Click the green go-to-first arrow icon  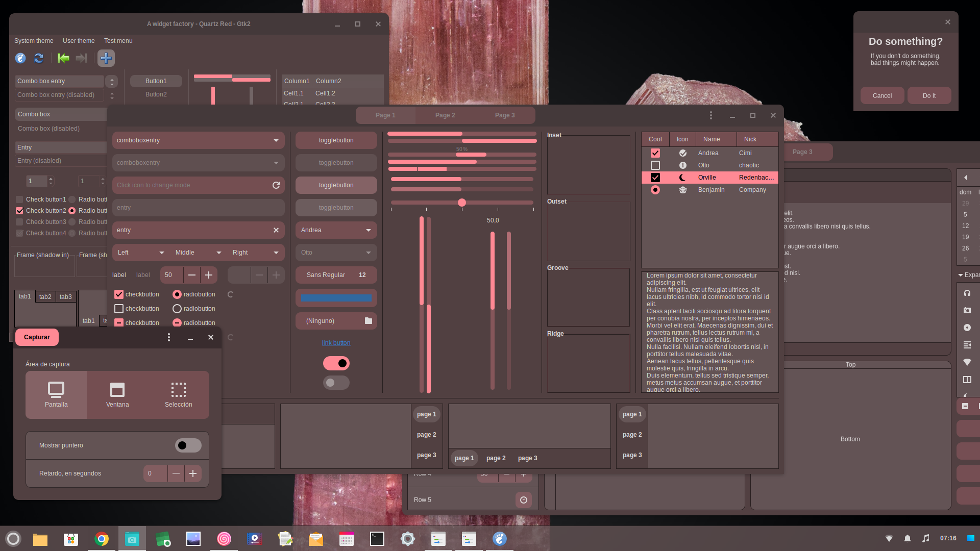[x=63, y=58]
